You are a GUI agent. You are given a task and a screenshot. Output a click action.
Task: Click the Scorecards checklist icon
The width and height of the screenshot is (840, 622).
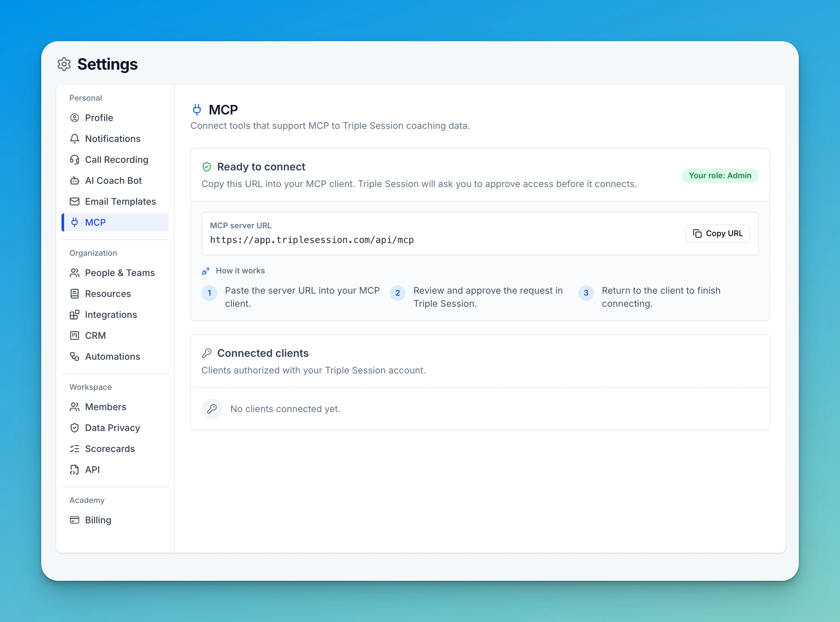[x=75, y=448]
